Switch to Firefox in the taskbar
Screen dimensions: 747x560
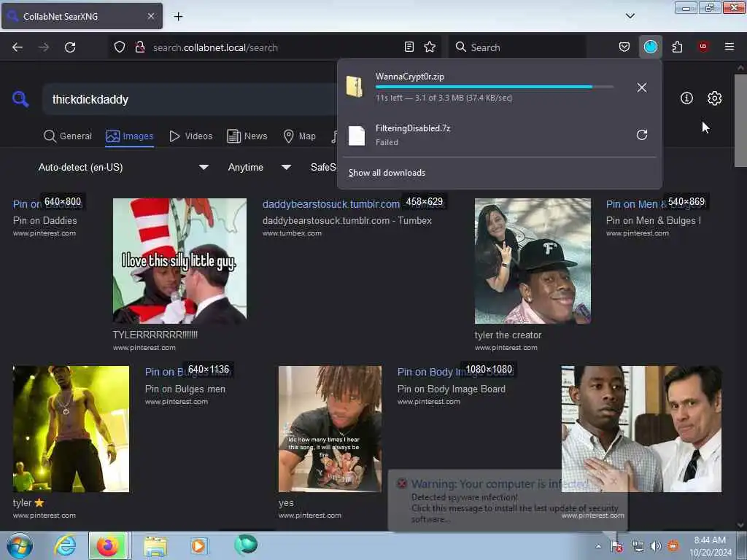pyautogui.click(x=108, y=545)
